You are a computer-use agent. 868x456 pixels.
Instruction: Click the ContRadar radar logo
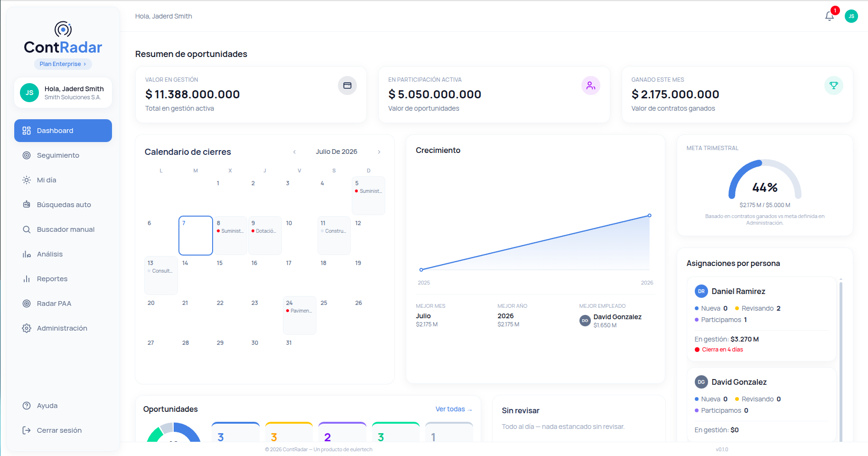click(x=63, y=29)
